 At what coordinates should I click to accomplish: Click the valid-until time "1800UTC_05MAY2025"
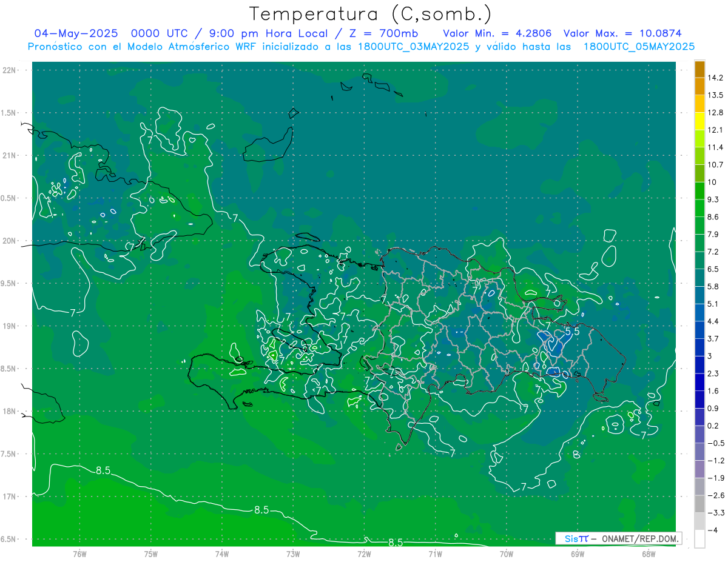[639, 46]
